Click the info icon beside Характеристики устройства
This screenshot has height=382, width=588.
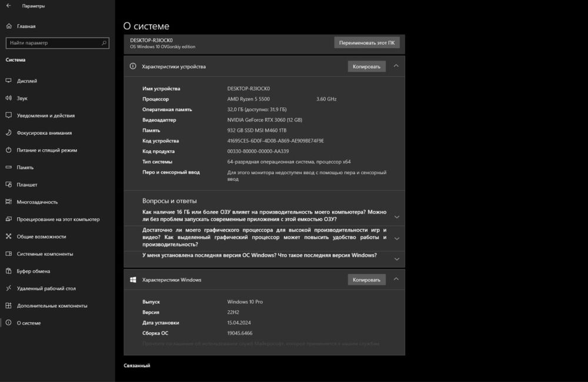(133, 66)
